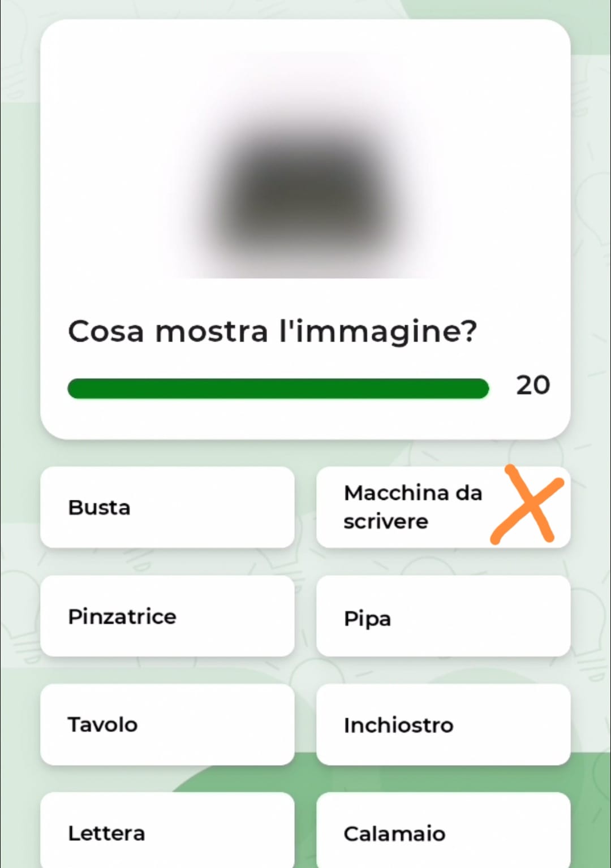Click the word "l'immagine?" in the question
This screenshot has height=868, width=611.
(x=378, y=331)
